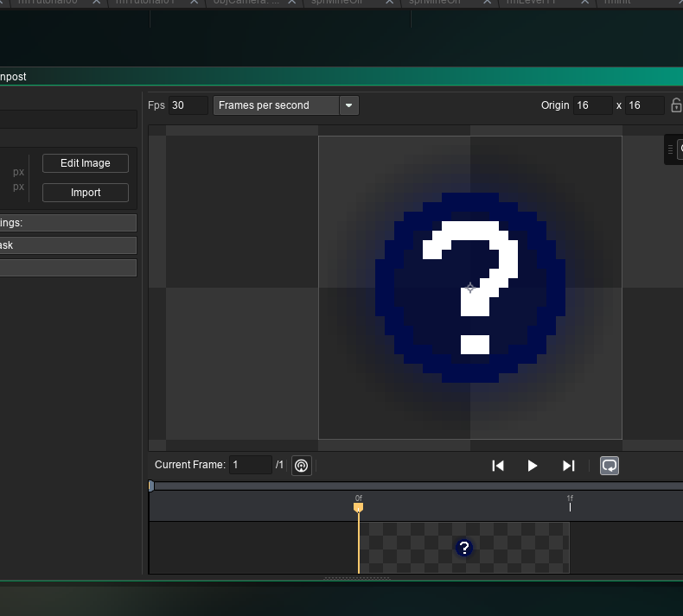Expand the section bar ending in 'ings:'
This screenshot has height=616, width=683.
click(x=68, y=223)
